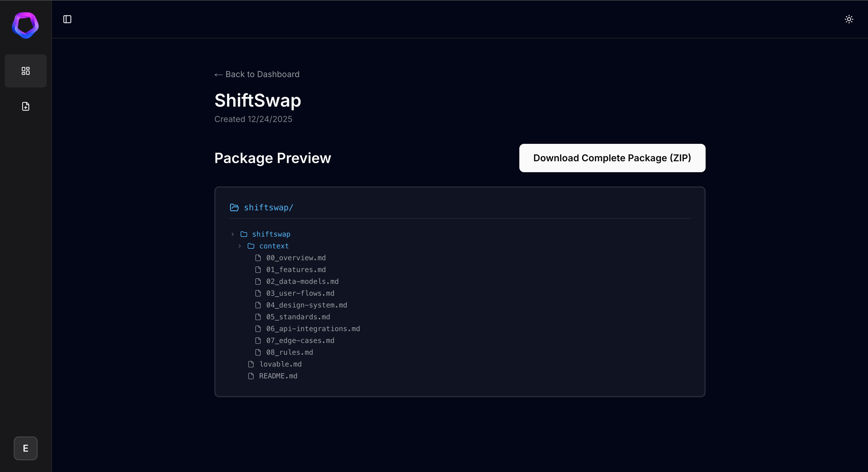Go back to Dashboard link

(x=257, y=74)
